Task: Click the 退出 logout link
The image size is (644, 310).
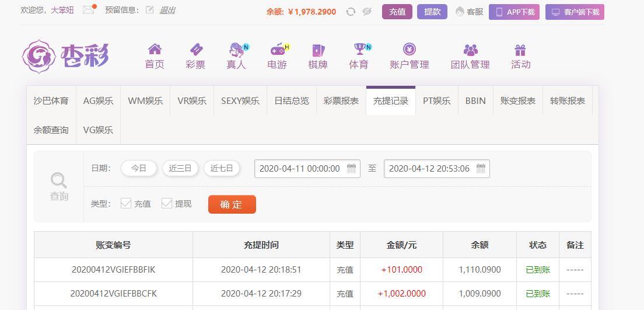Action: click(167, 11)
